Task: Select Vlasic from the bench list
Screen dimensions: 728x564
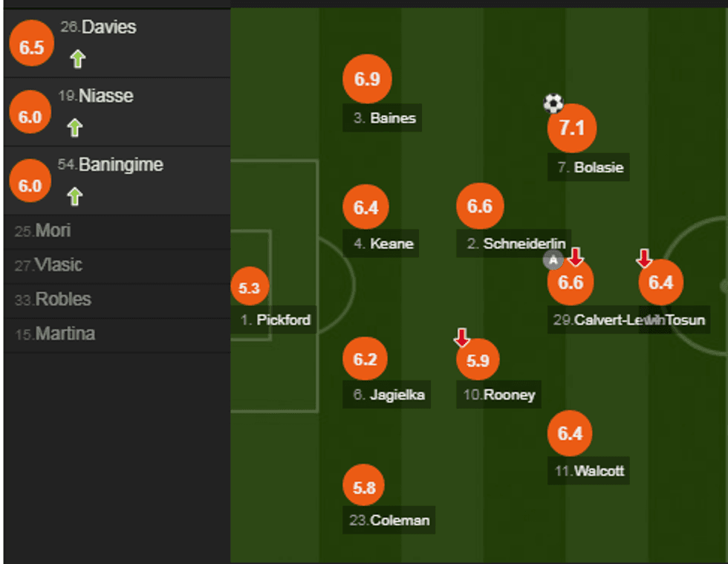Action: point(48,265)
